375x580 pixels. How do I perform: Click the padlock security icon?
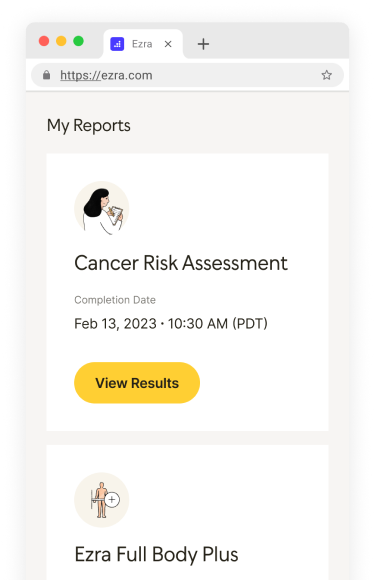(46, 75)
